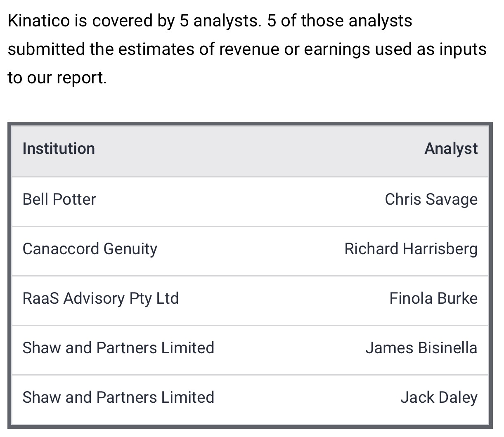The height and width of the screenshot is (437, 504).
Task: Select Shaw and Partners in Jack Daley's row
Action: [x=118, y=397]
